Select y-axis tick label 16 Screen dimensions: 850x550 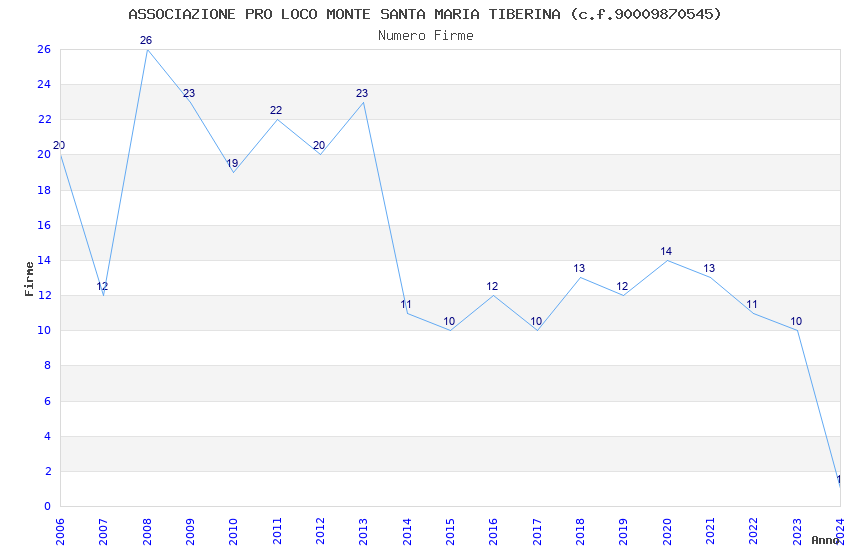pos(44,225)
